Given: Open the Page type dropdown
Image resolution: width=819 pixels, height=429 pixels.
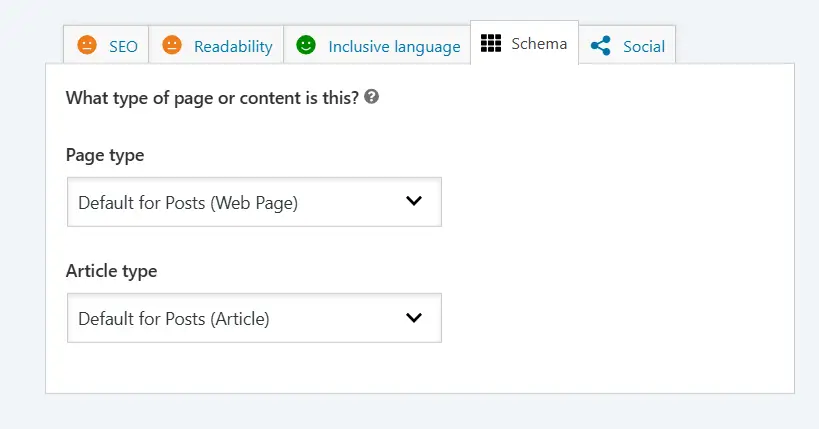Looking at the screenshot, I should point(254,202).
